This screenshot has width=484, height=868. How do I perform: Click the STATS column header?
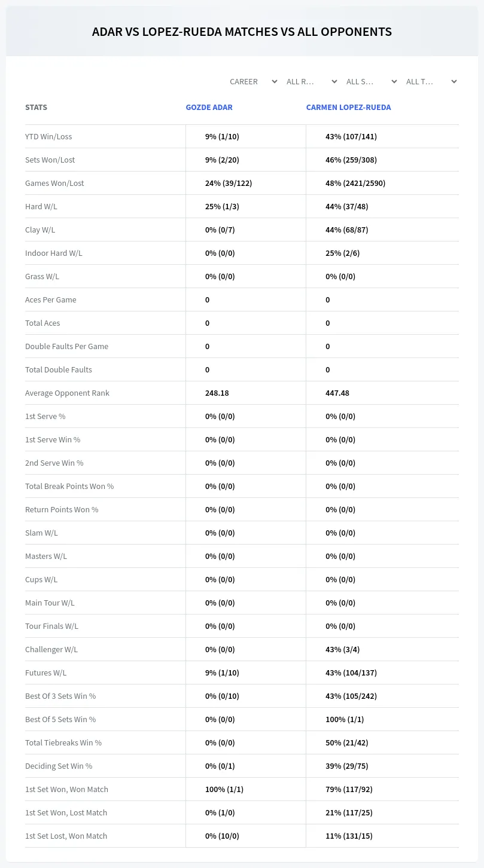36,108
